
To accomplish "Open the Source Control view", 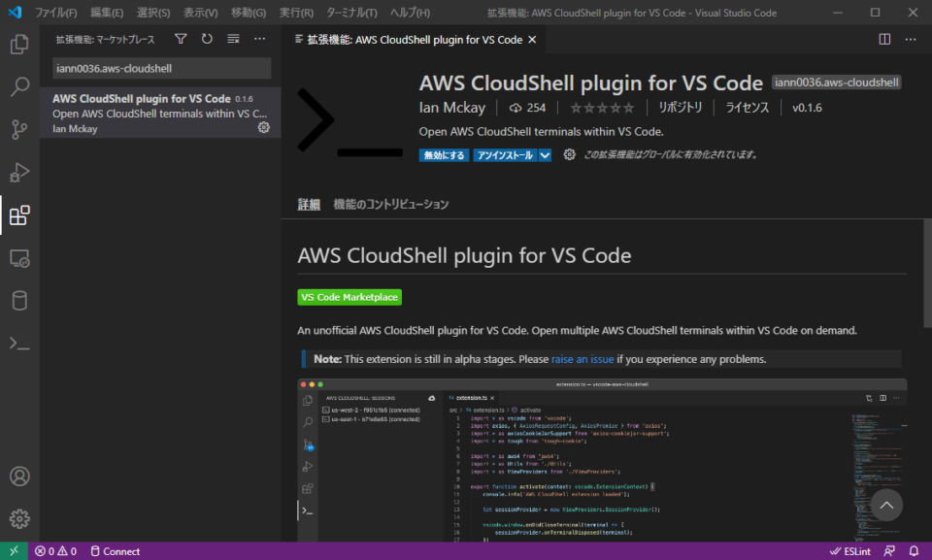I will tap(20, 130).
